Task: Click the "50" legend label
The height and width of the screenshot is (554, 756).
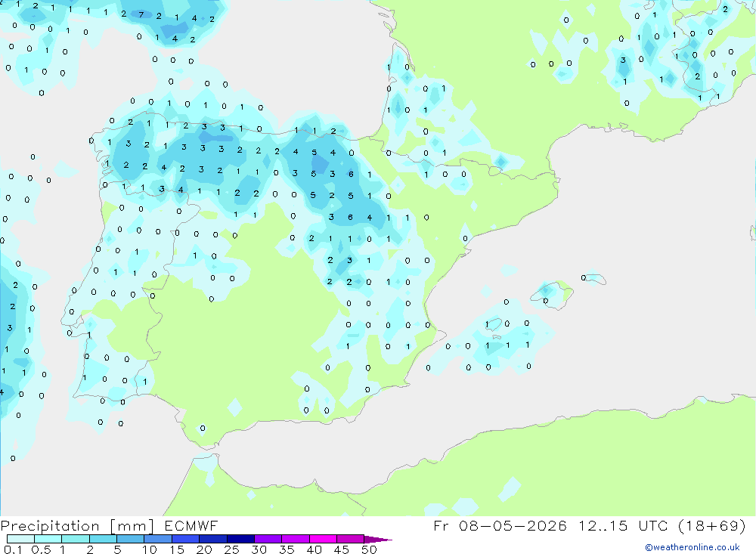Action: pos(369,549)
